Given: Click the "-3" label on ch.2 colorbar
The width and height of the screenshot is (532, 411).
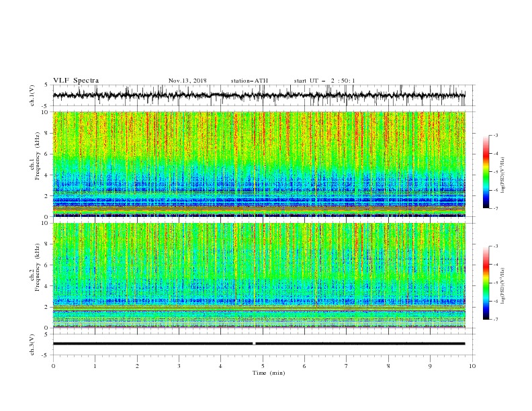Looking at the screenshot, I should (x=496, y=246).
